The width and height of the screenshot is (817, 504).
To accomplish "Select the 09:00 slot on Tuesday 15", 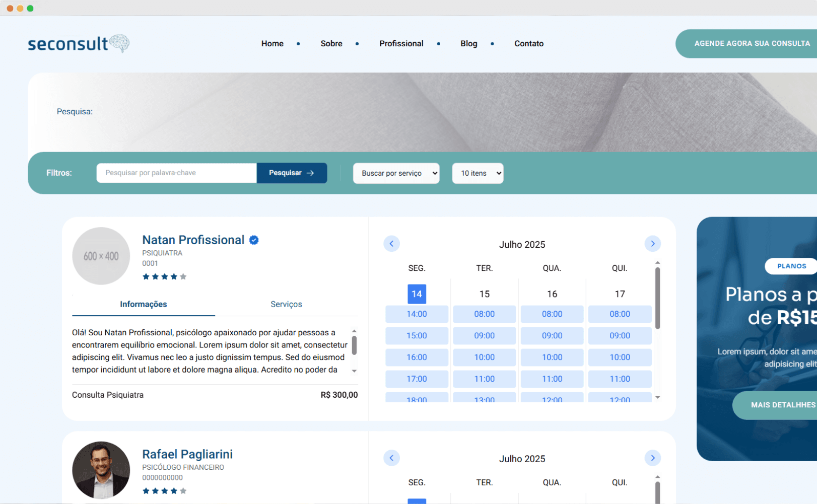I will coord(484,336).
